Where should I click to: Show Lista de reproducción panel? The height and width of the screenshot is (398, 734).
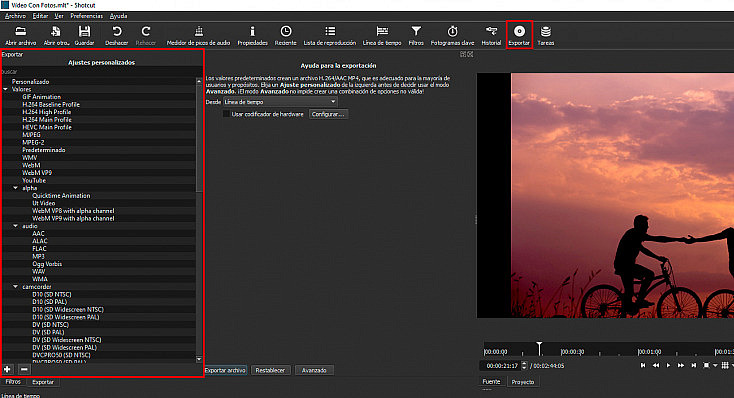[330, 35]
